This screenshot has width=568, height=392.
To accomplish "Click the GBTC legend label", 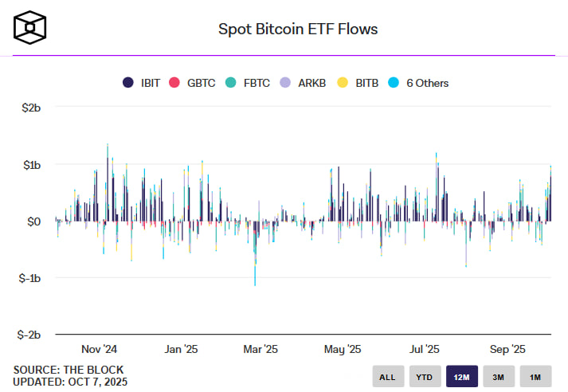I will point(201,83).
